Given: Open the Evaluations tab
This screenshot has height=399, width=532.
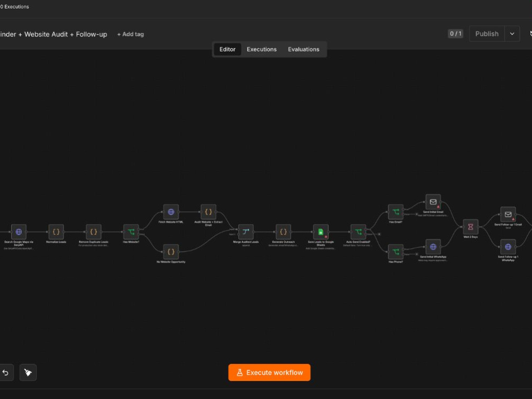Looking at the screenshot, I should pos(304,49).
